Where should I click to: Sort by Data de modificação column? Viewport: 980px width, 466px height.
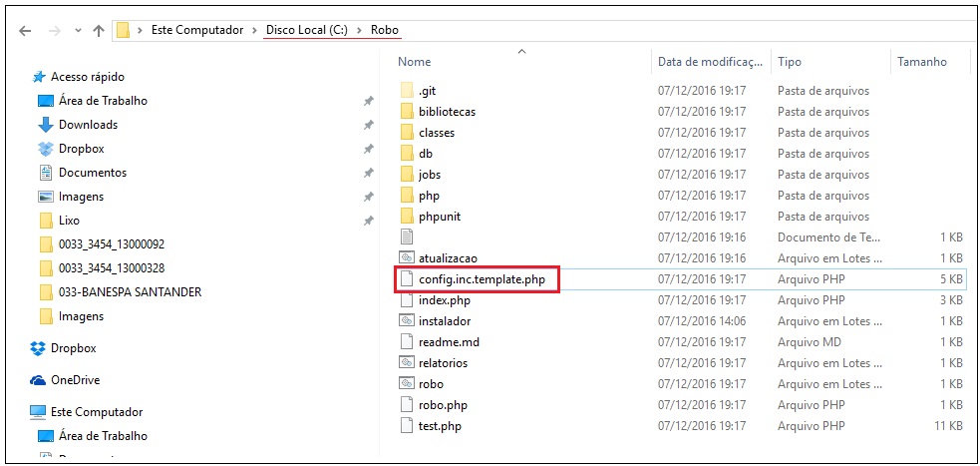709,62
